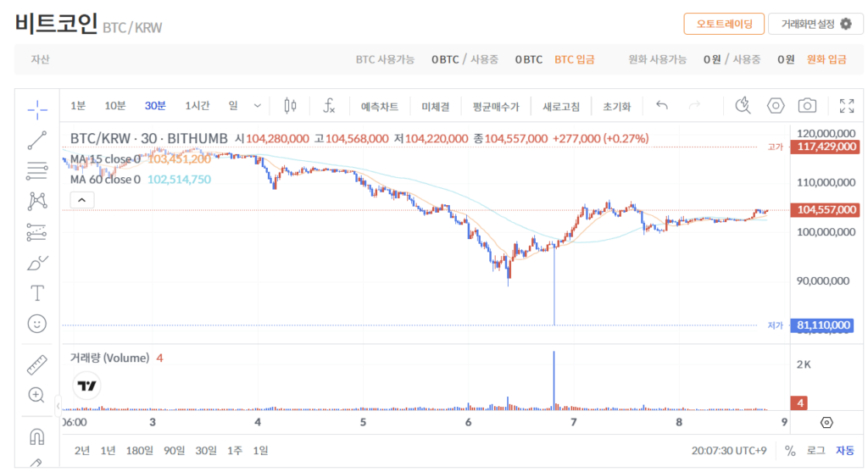Image resolution: width=868 pixels, height=472 pixels.
Task: Select the ruler measure tool
Action: click(37, 364)
